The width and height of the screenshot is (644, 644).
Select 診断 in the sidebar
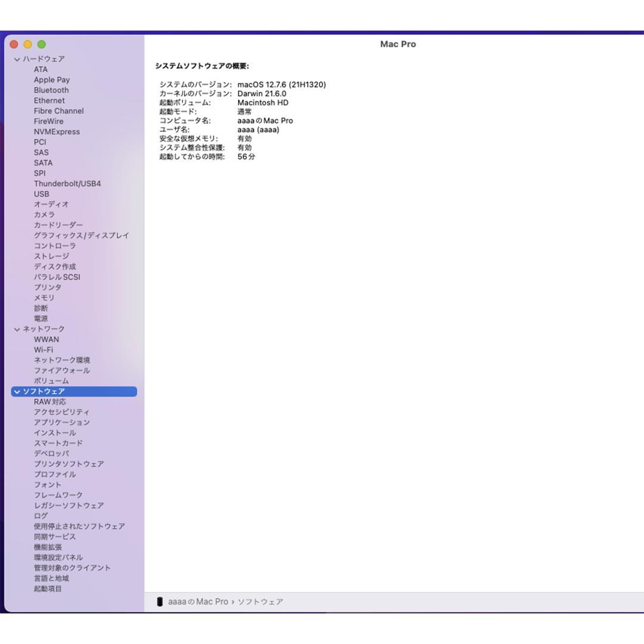(41, 308)
